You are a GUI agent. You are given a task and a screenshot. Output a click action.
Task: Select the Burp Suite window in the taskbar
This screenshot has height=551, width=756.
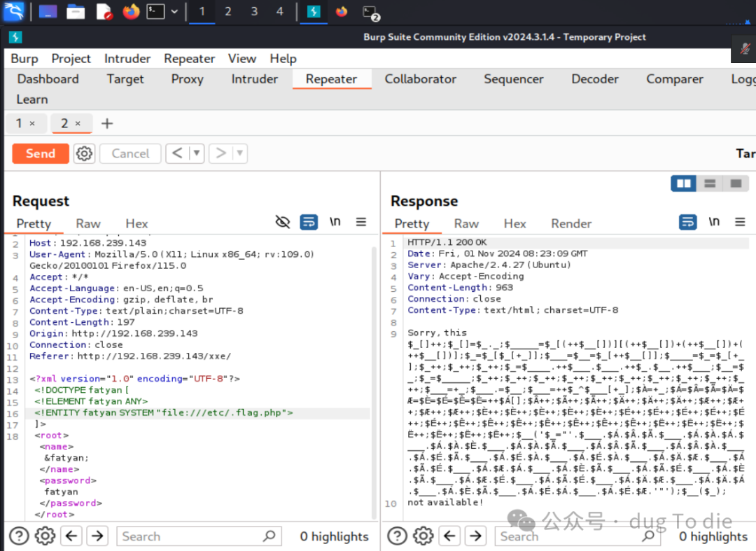[x=314, y=11]
